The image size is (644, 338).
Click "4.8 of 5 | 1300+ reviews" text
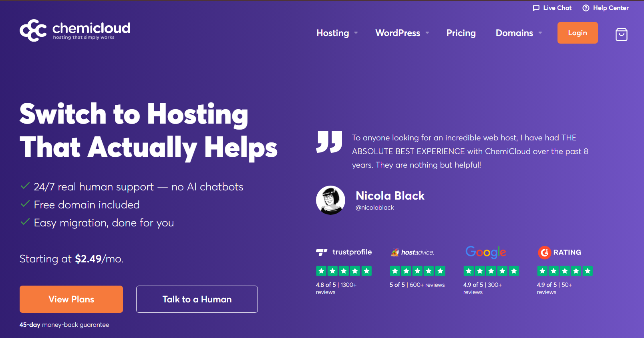[336, 288]
